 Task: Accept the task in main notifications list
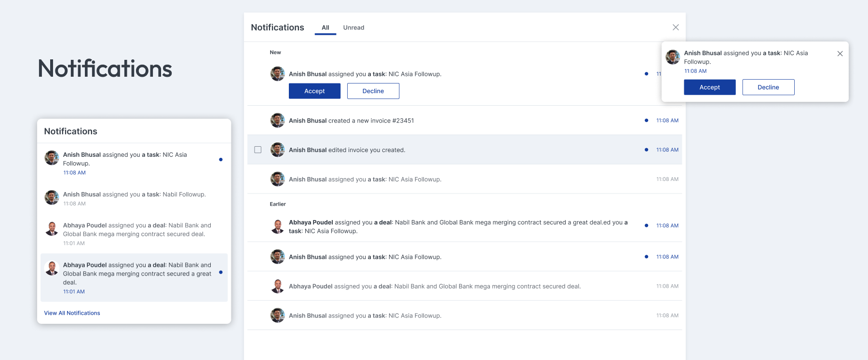click(314, 91)
